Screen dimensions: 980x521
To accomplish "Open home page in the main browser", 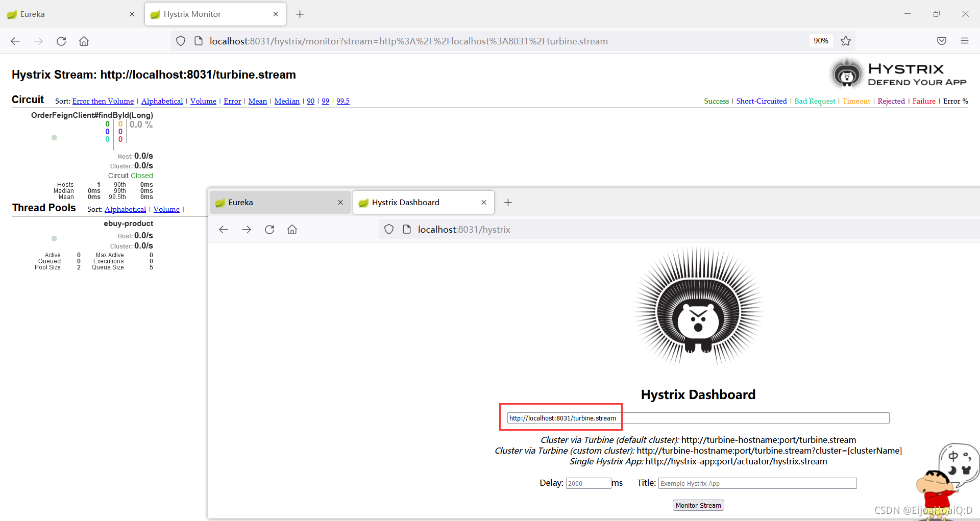I will tap(84, 41).
